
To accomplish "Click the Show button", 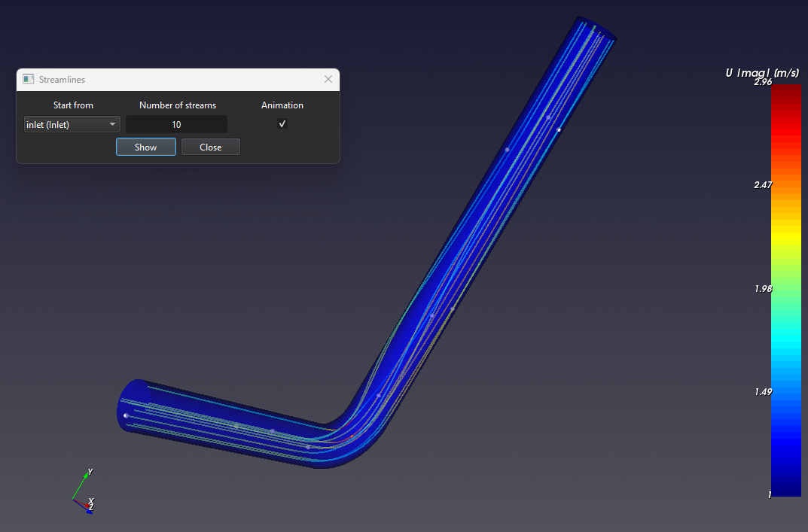I will click(x=146, y=147).
